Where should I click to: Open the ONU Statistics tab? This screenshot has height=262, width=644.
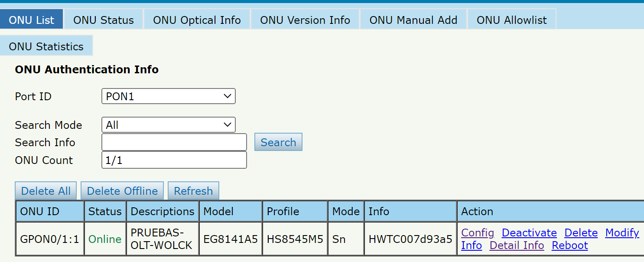pos(46,46)
